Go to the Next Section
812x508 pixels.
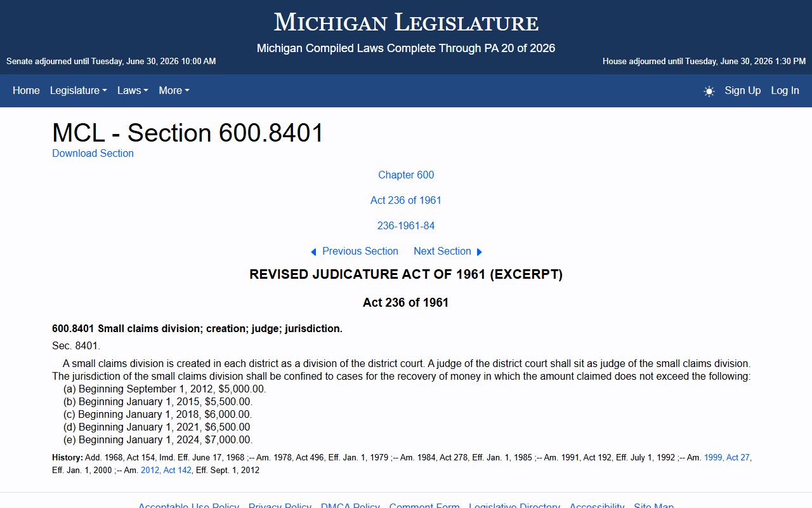point(442,251)
